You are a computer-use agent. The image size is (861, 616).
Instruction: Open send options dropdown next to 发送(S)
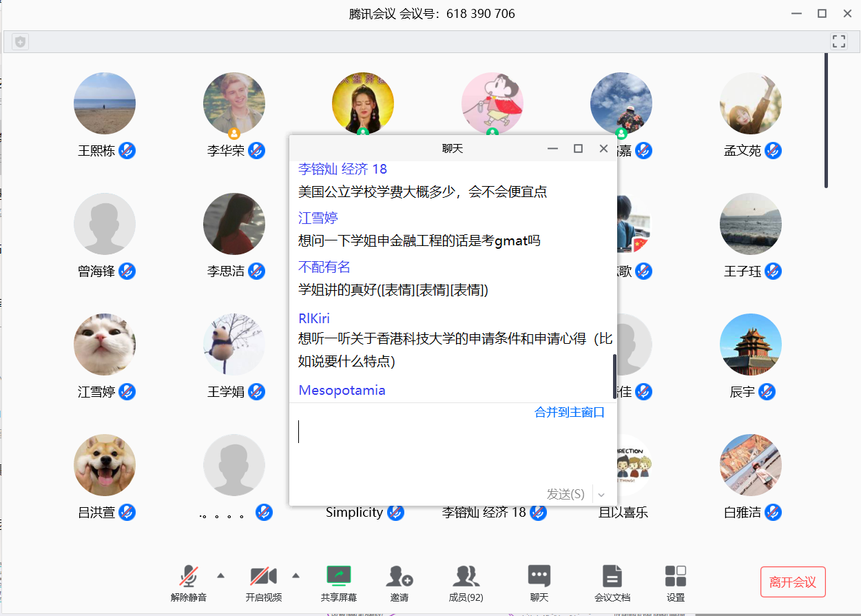click(x=601, y=495)
